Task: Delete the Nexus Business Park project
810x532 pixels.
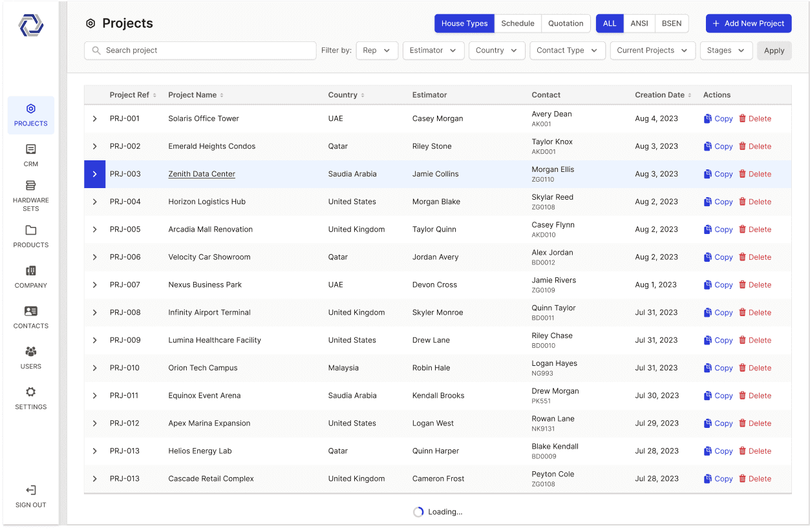Action: pyautogui.click(x=755, y=285)
